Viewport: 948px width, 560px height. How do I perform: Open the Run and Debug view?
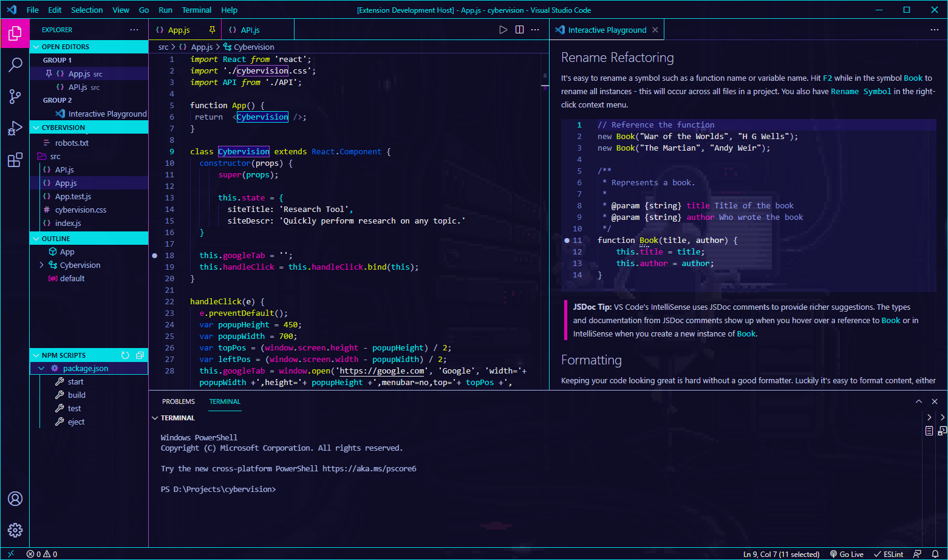(x=15, y=128)
